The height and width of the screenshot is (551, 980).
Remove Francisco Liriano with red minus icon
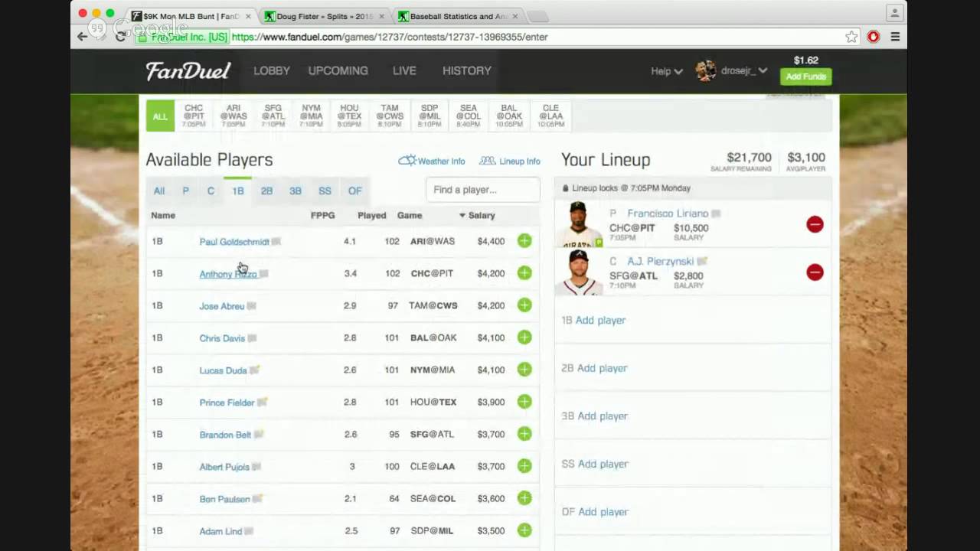click(815, 224)
